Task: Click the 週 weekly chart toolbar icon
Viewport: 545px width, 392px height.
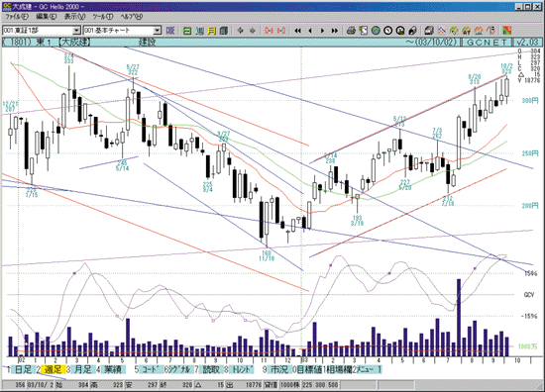Action: click(x=199, y=31)
